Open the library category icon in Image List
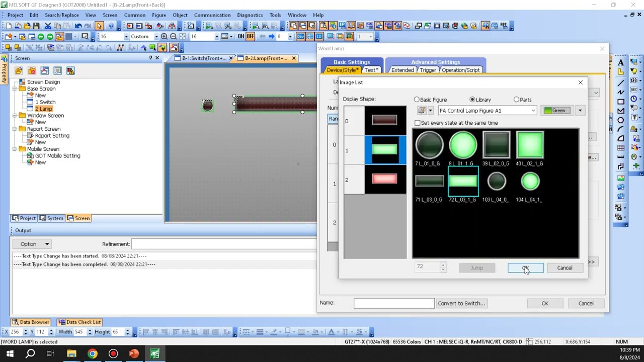 coord(422,111)
